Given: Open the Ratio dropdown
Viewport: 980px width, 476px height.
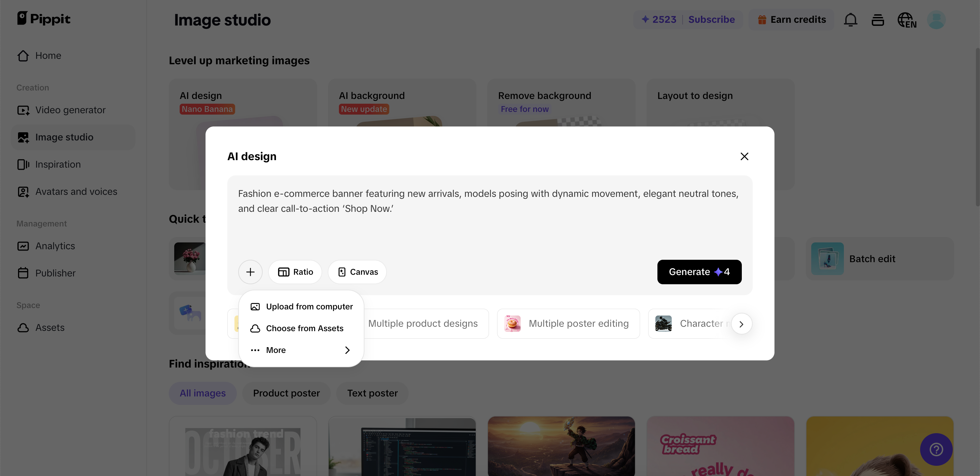Looking at the screenshot, I should point(295,272).
